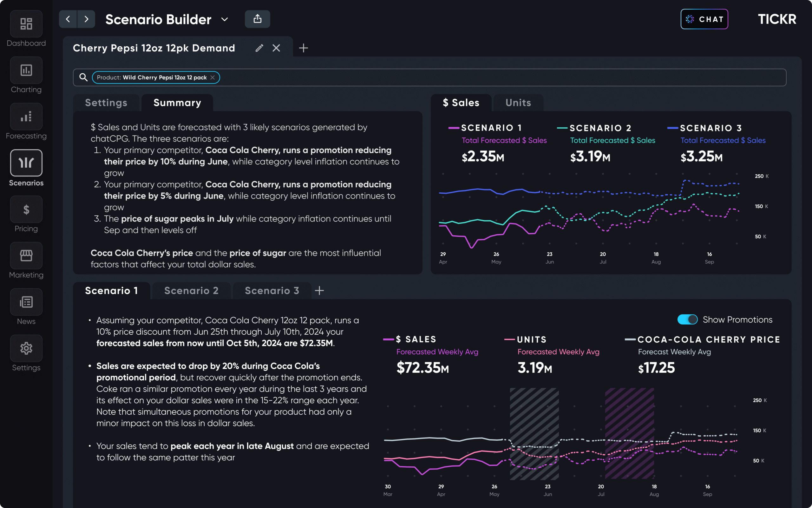Viewport: 812px width, 508px height.
Task: Click the $3.19M Scenario 2 forecast value
Action: tap(590, 157)
